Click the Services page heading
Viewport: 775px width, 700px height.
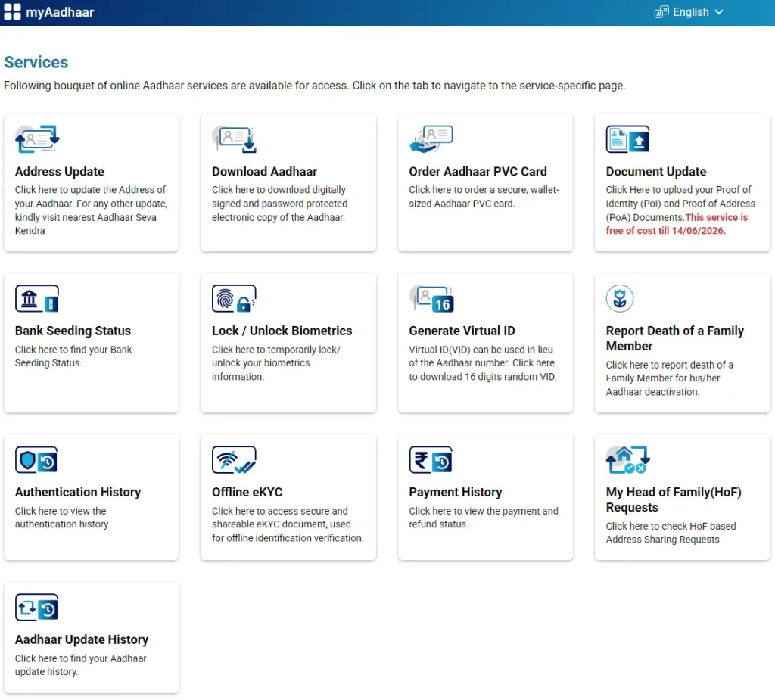(36, 62)
